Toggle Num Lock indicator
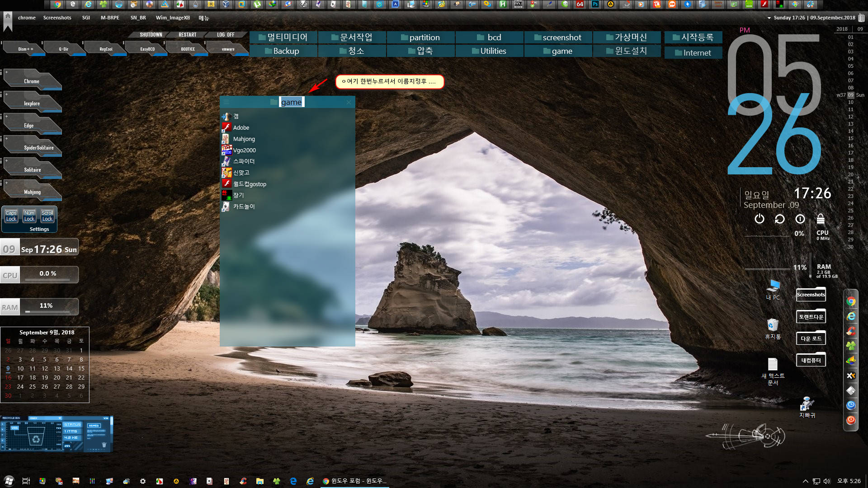The width and height of the screenshot is (868, 488). click(29, 216)
